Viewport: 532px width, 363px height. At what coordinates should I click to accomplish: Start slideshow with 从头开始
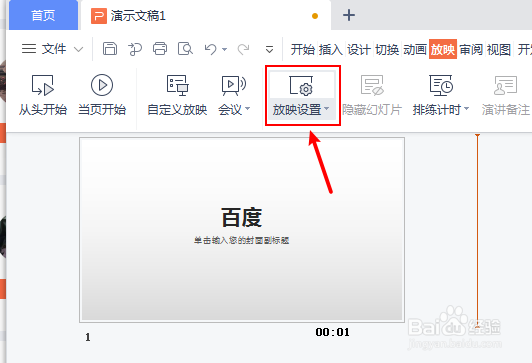43,95
